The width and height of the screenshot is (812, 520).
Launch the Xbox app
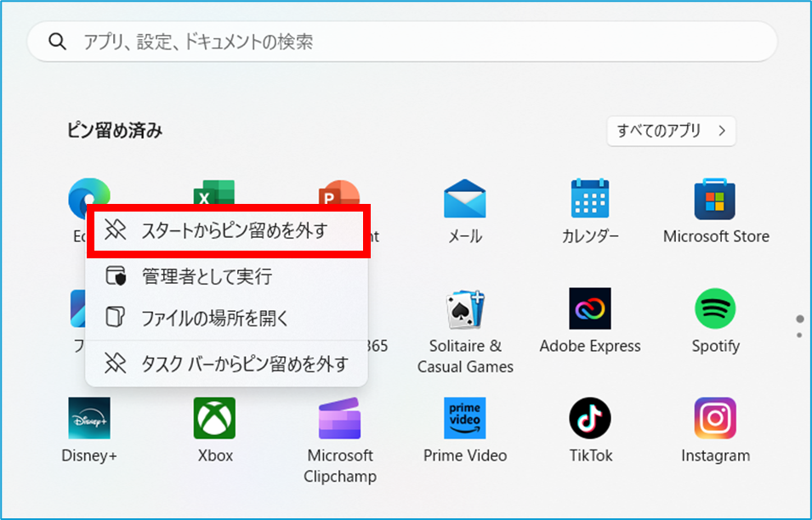point(214,419)
